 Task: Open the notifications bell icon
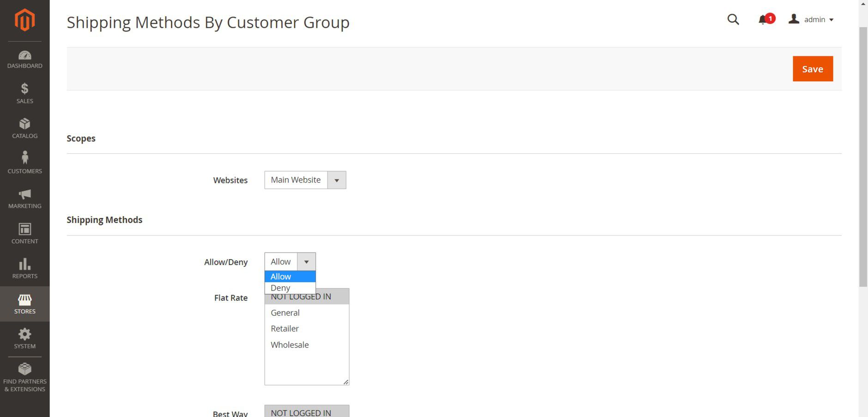(763, 19)
